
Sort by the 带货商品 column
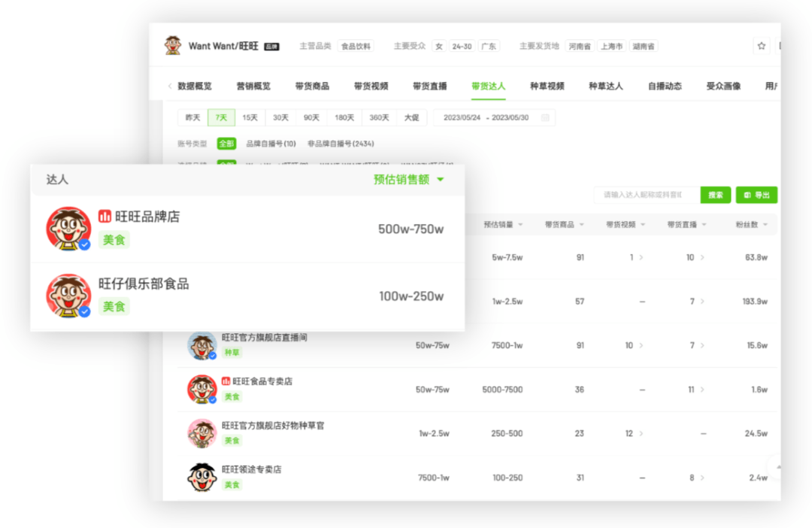(x=565, y=224)
